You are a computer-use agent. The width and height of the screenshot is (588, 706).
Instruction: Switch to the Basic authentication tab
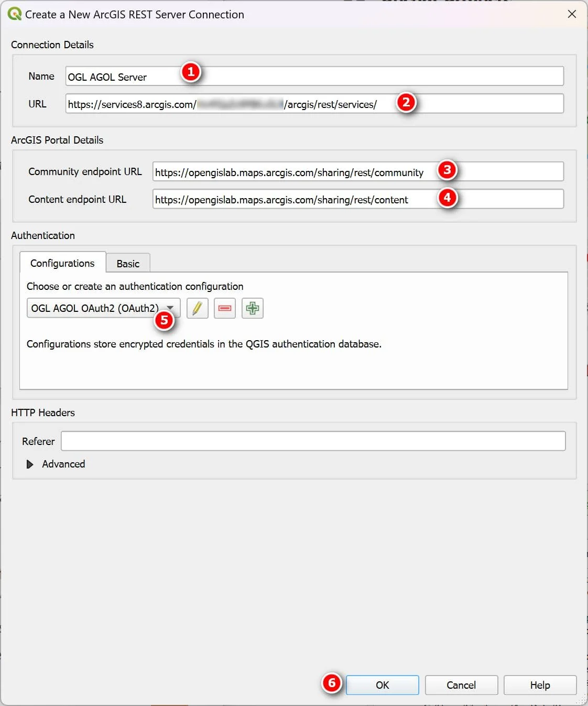pos(127,263)
